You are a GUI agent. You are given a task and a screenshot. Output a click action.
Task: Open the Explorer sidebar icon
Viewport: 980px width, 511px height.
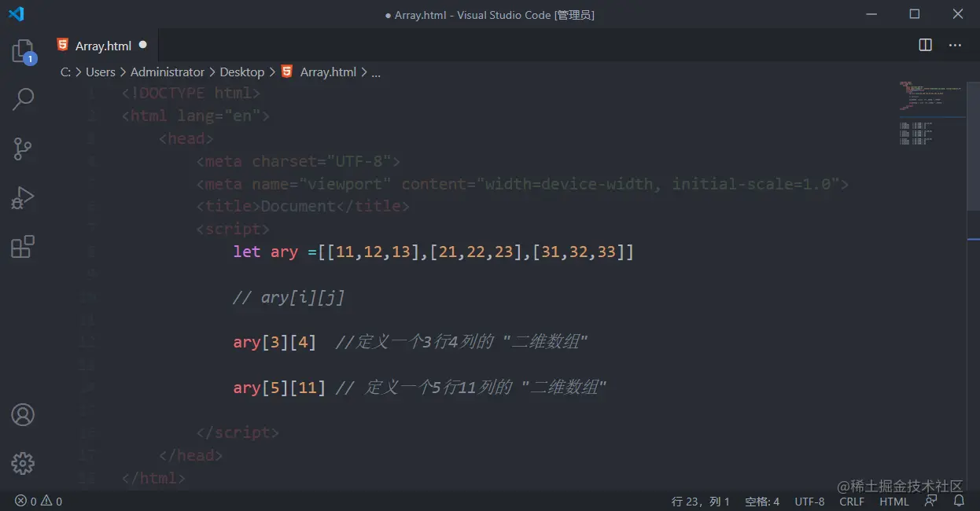click(x=22, y=50)
